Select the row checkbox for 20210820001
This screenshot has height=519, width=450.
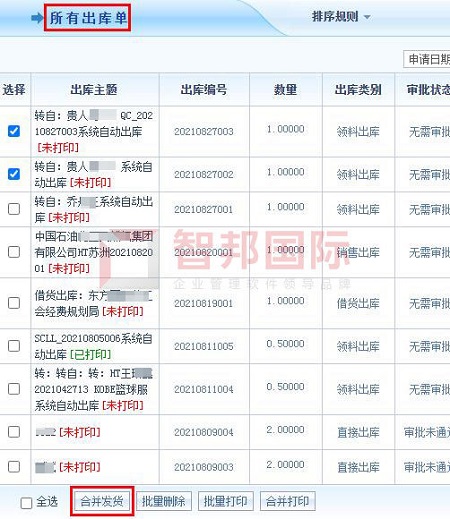click(x=14, y=252)
